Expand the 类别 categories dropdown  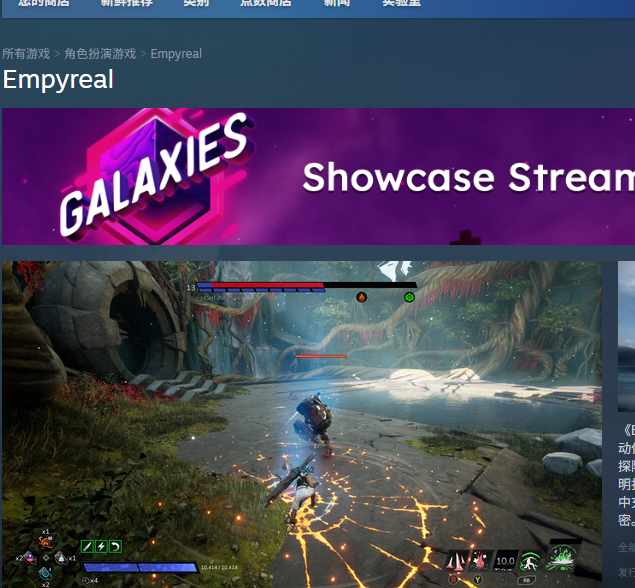coord(196,4)
